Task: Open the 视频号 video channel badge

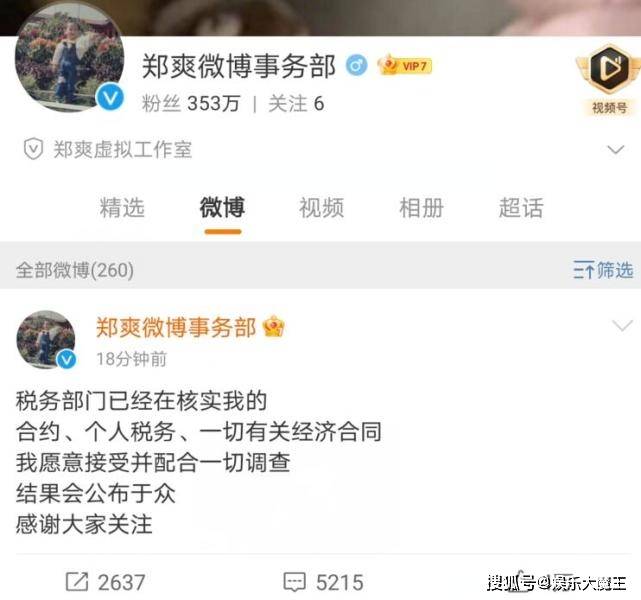Action: (x=609, y=80)
